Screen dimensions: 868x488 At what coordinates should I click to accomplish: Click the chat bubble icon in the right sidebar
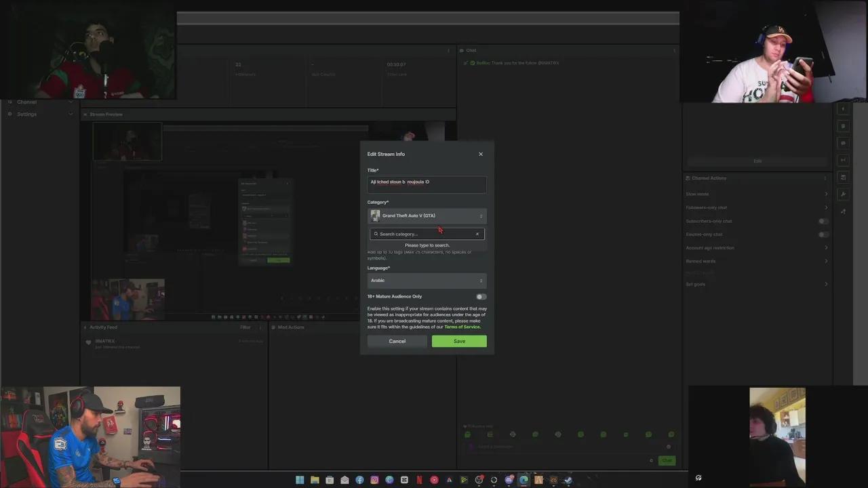[x=844, y=143]
